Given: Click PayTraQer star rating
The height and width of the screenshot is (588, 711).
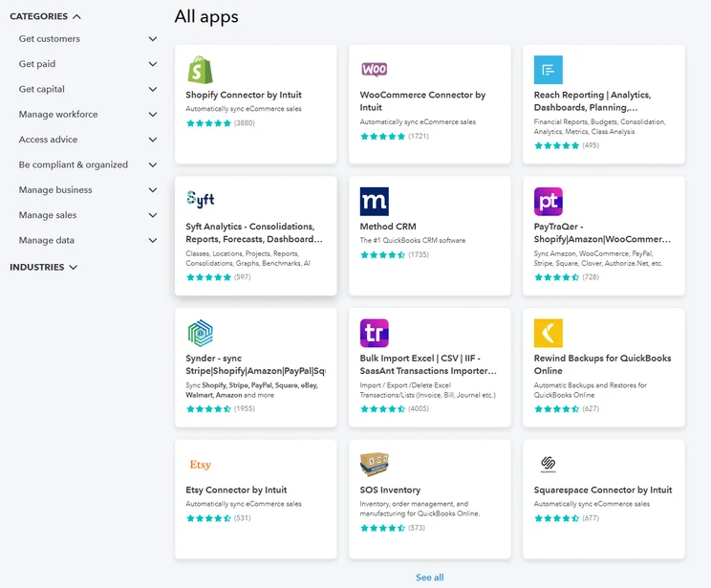Looking at the screenshot, I should point(557,277).
